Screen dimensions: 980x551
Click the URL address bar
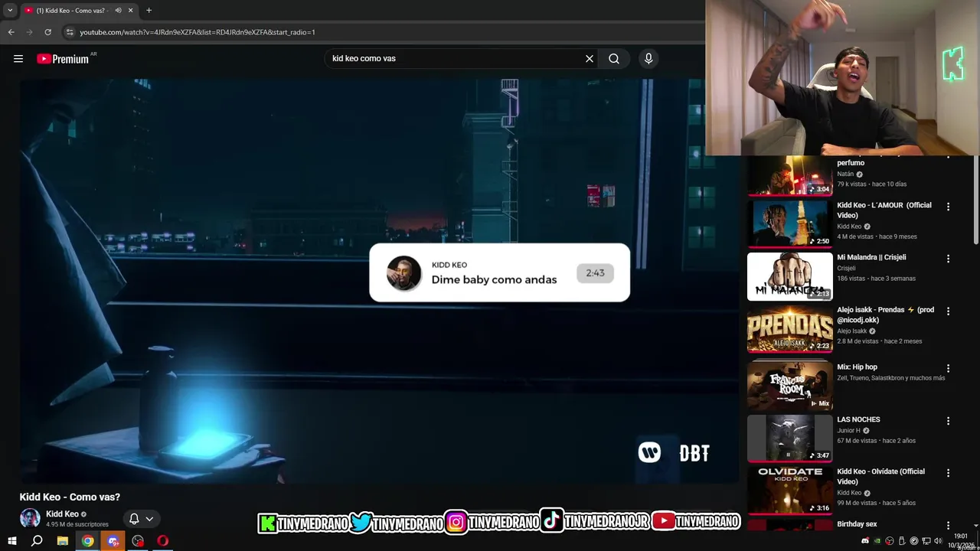(383, 32)
